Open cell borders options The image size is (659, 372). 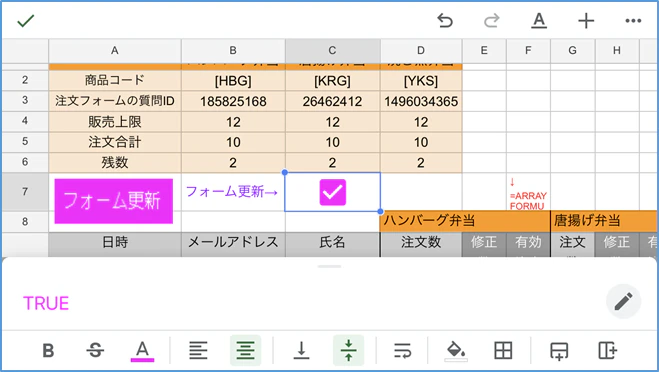click(503, 350)
